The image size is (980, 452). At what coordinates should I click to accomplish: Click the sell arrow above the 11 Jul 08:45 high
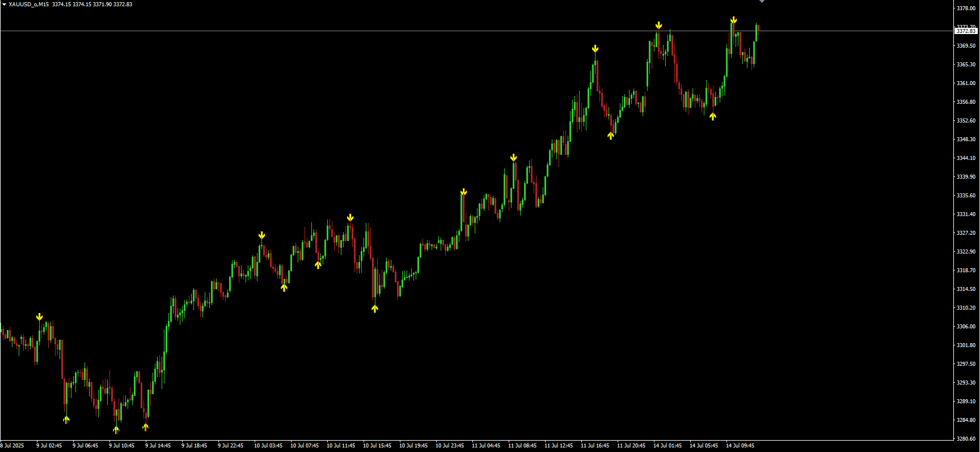[x=513, y=158]
